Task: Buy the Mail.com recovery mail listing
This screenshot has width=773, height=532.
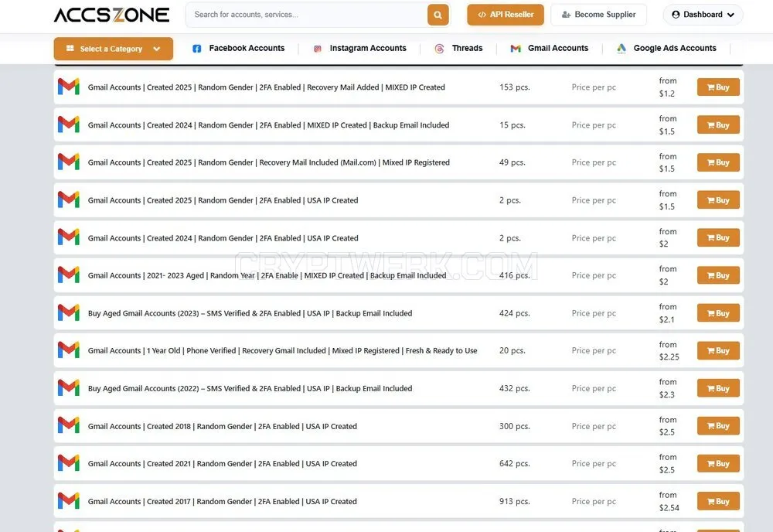Action: pyautogui.click(x=718, y=162)
